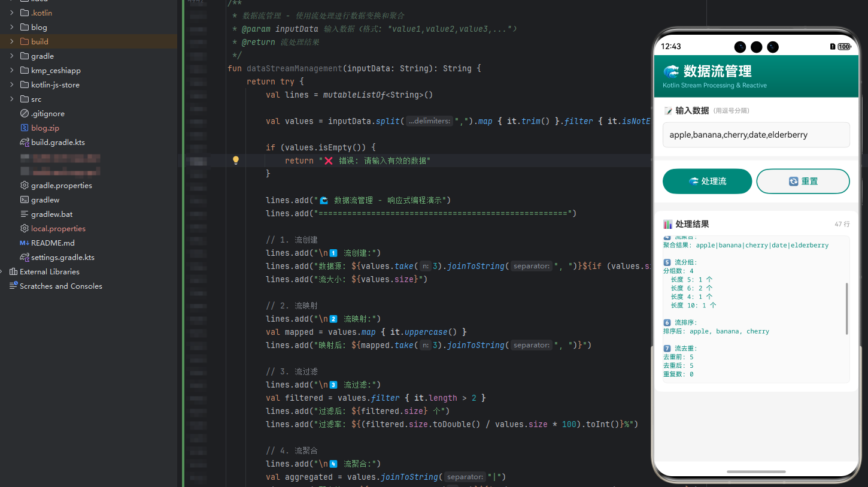Image resolution: width=868 pixels, height=487 pixels.
Task: Click the External Libraries icon
Action: [13, 271]
